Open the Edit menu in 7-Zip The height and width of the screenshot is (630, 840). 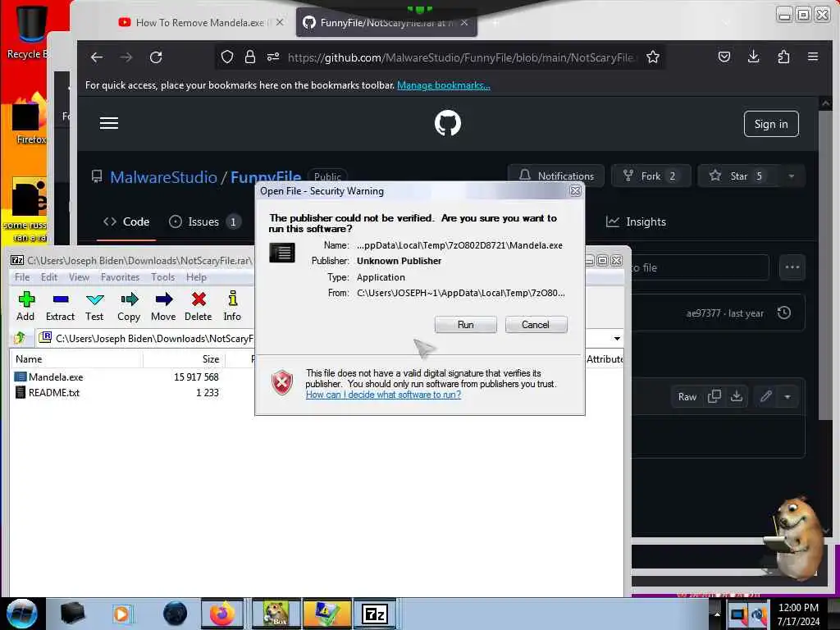48,277
